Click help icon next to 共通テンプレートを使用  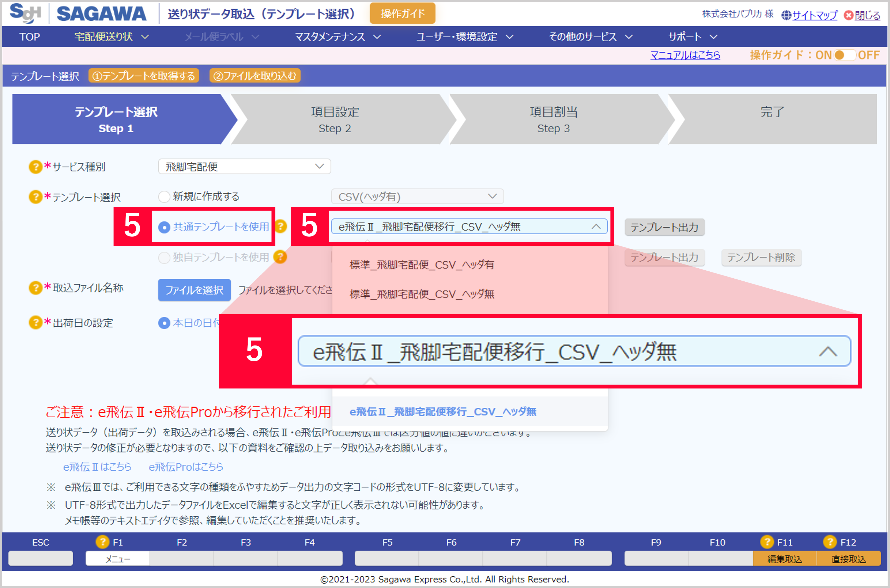coord(281,226)
